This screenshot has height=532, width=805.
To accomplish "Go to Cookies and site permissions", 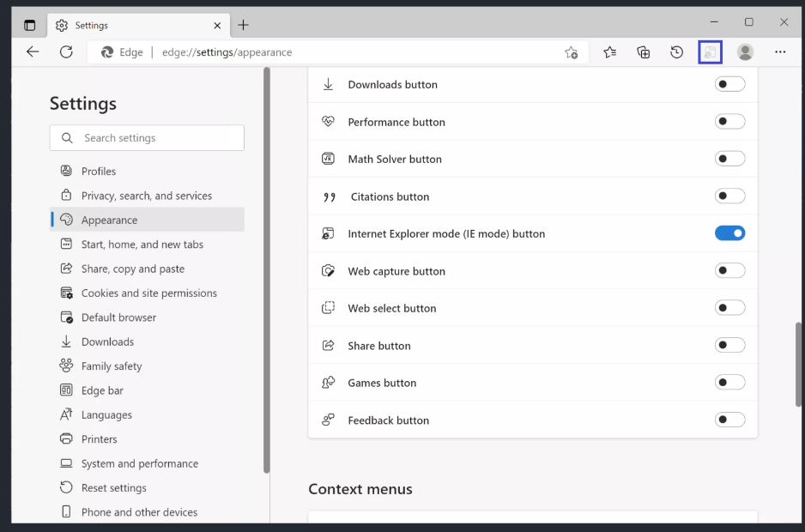I will pyautogui.click(x=148, y=293).
